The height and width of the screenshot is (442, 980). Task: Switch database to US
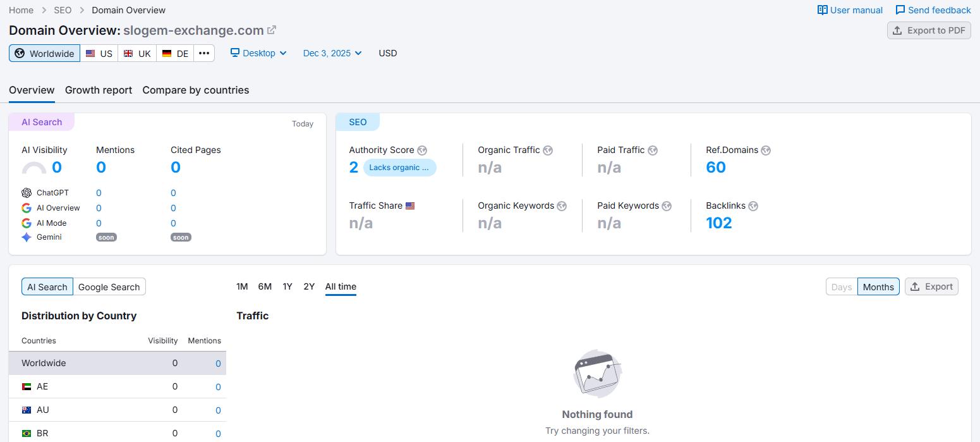[x=99, y=53]
